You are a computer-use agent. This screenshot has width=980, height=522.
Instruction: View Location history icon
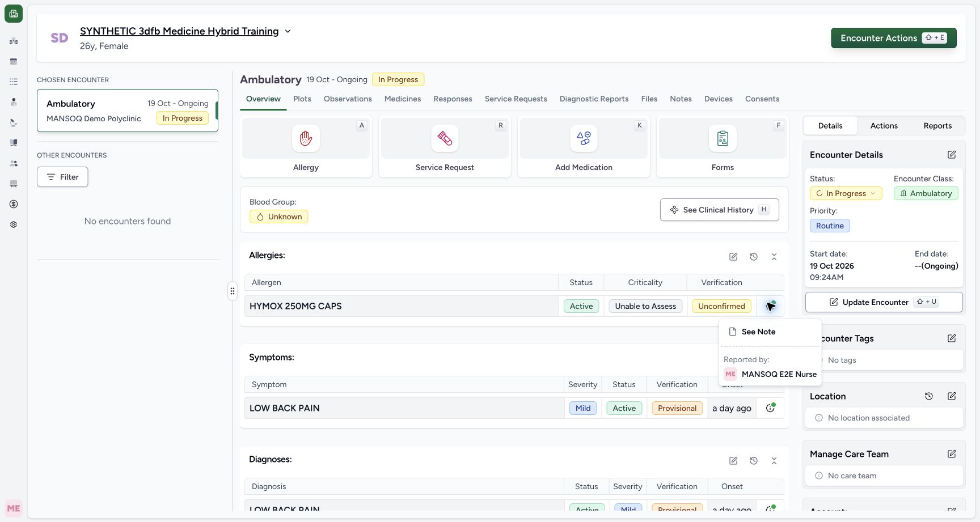(929, 396)
